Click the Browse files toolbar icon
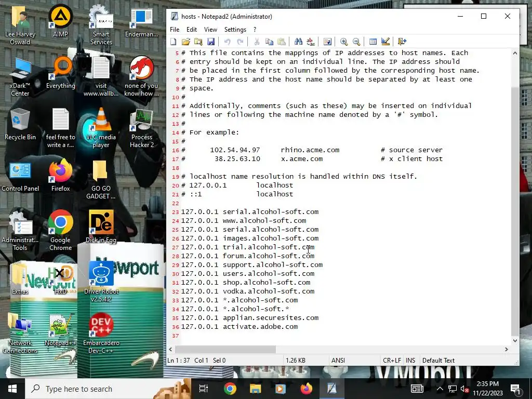This screenshot has width=532, height=399. [198, 42]
